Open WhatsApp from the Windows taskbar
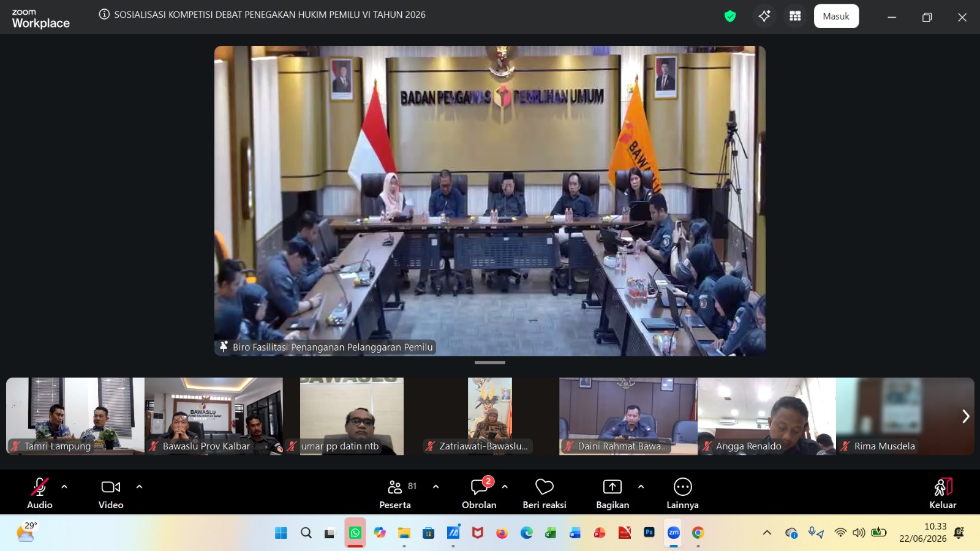980x551 pixels. point(355,533)
